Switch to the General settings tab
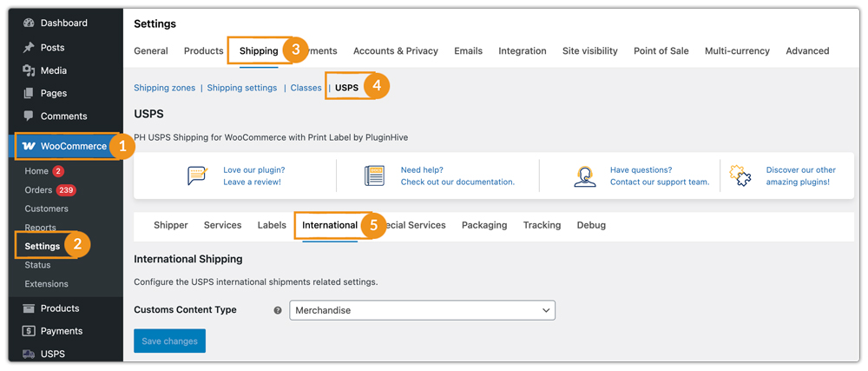Image resolution: width=868 pixels, height=371 pixels. point(151,51)
